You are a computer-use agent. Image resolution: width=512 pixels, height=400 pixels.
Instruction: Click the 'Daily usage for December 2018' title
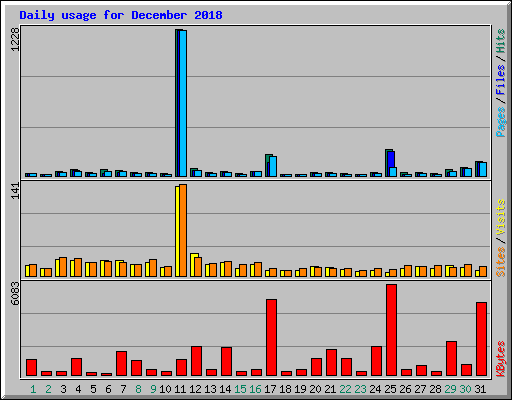coord(121,15)
